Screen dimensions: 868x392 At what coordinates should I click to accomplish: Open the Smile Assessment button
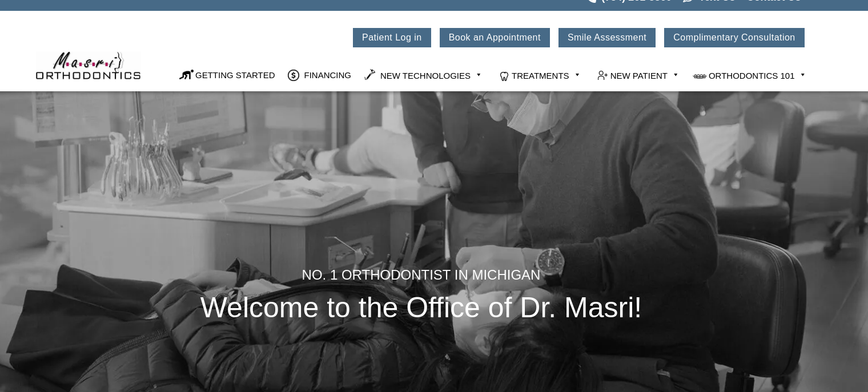(x=607, y=38)
